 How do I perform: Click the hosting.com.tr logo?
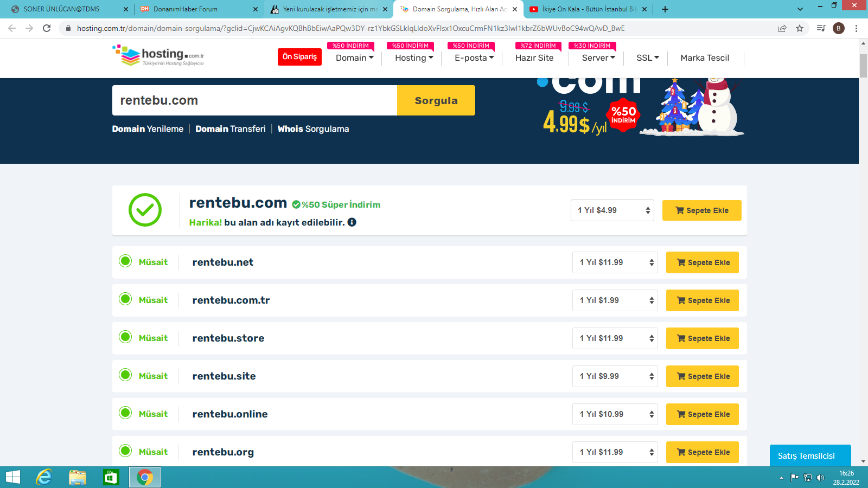[158, 55]
